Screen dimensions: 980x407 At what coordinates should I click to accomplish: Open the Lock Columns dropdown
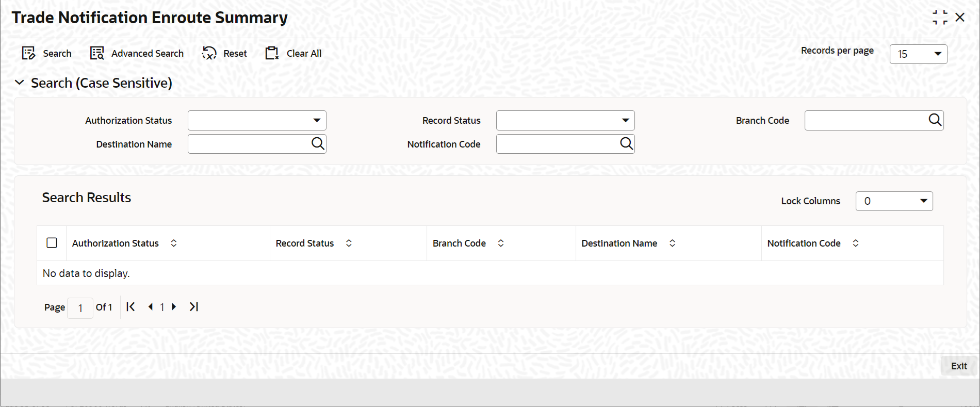pos(894,201)
